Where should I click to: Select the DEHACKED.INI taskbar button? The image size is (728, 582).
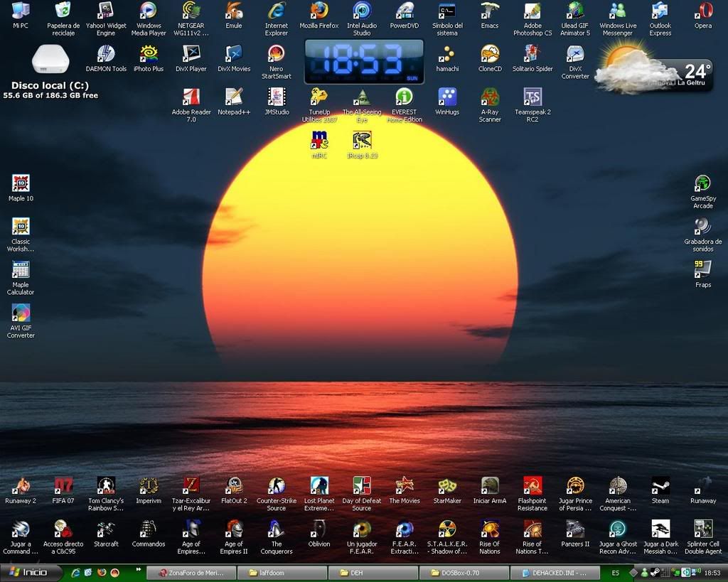coord(555,573)
